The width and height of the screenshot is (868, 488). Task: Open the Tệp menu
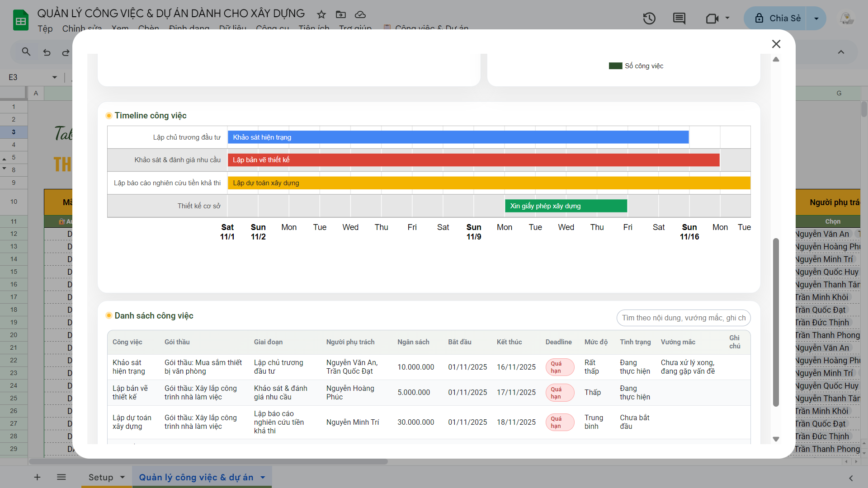pos(45,28)
